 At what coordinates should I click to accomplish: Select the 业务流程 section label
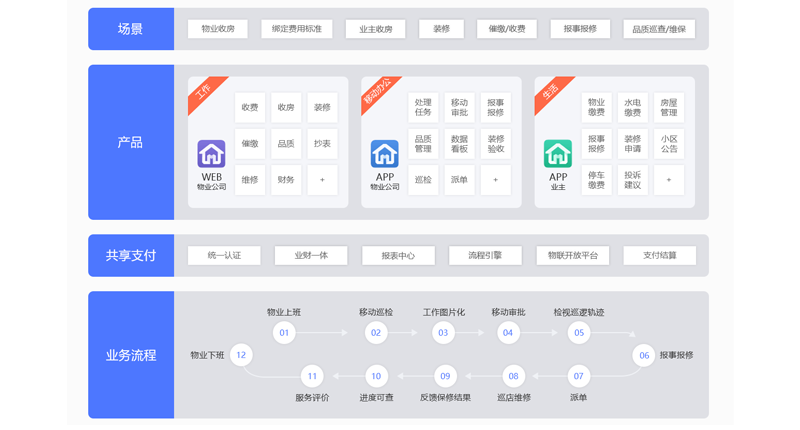pos(131,355)
